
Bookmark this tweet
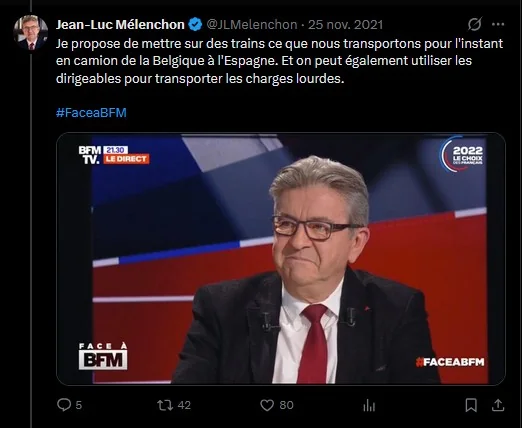coord(471,405)
